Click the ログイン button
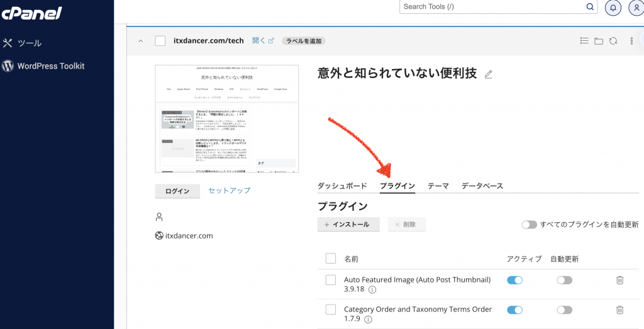The width and height of the screenshot is (644, 329). point(177,191)
